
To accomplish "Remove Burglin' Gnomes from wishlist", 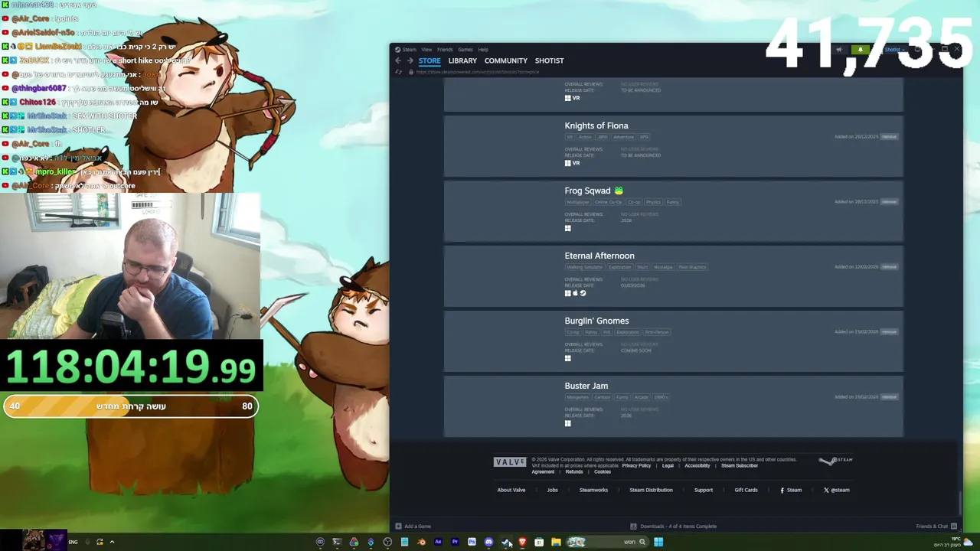I will [x=888, y=332].
